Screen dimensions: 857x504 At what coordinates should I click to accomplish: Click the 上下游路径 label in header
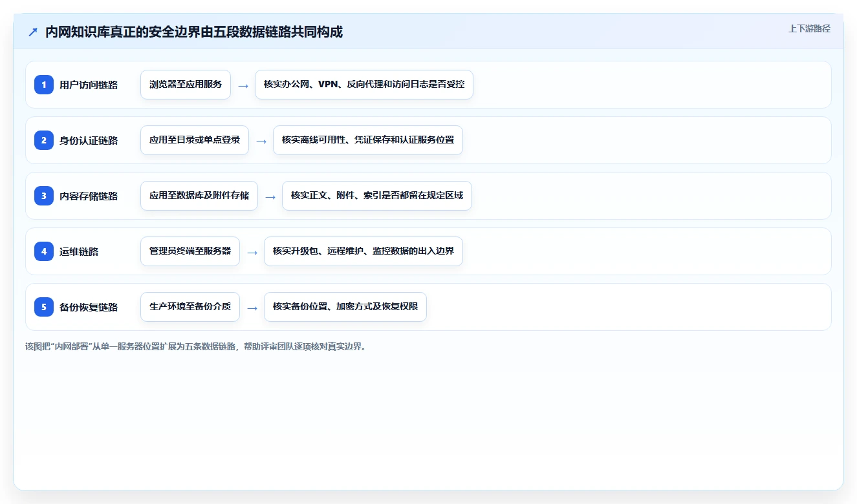(809, 28)
